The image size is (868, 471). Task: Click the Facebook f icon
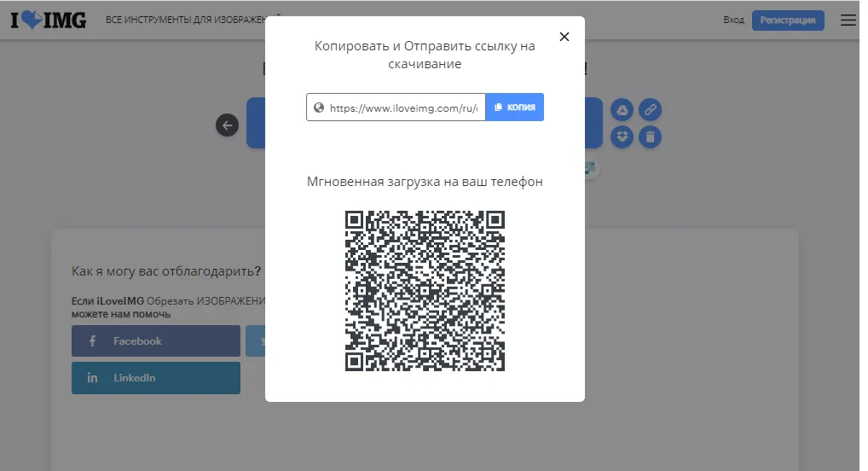pos(92,340)
